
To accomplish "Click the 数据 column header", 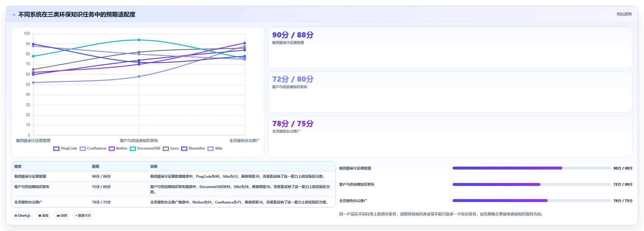I will [95, 167].
